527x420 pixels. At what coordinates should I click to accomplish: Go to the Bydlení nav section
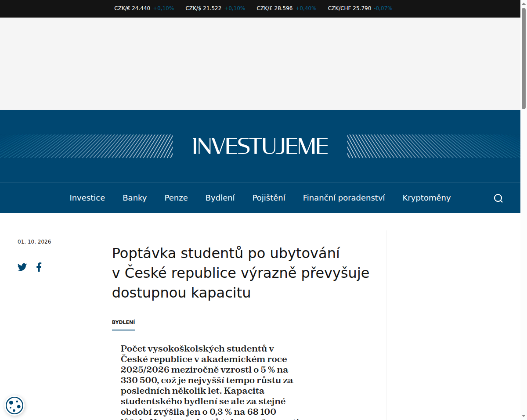(220, 198)
